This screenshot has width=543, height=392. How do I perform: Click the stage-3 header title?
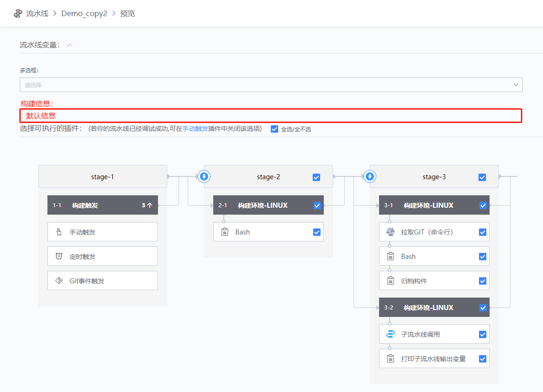click(x=434, y=177)
